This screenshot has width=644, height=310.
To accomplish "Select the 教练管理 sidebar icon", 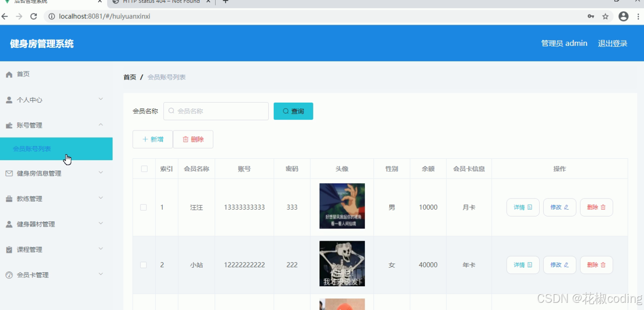I will [x=9, y=198].
